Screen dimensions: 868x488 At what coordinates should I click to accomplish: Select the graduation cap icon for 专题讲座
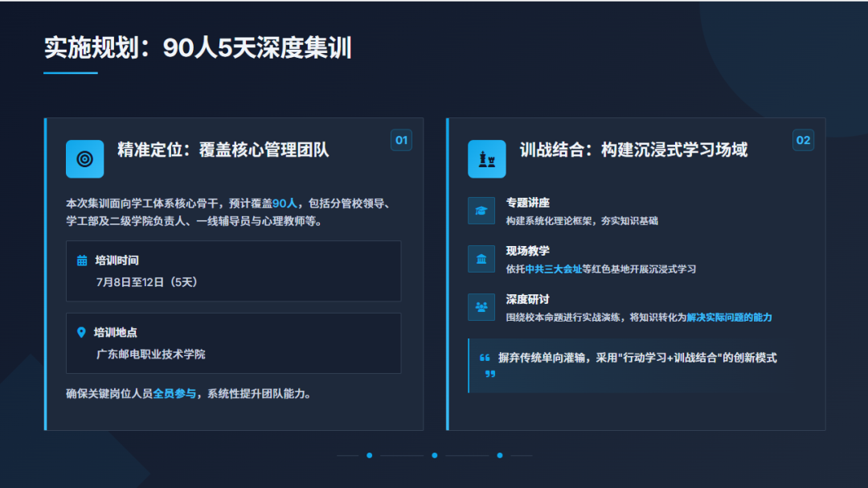[481, 211]
